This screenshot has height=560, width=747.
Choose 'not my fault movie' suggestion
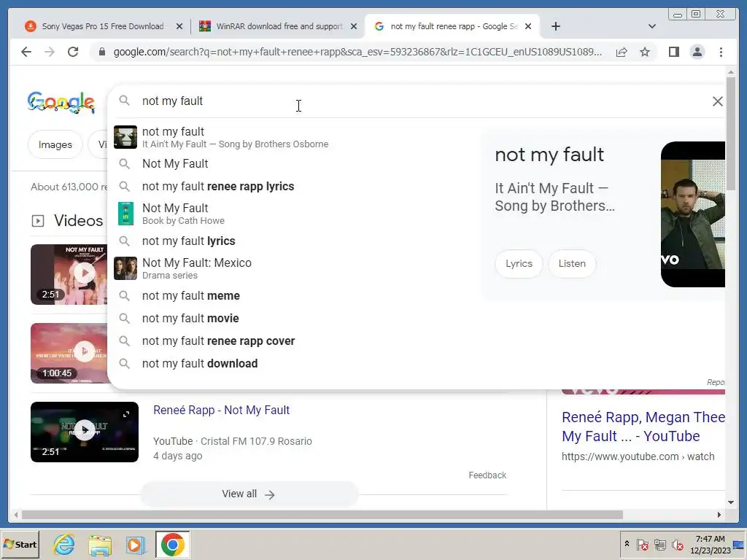coord(295,318)
